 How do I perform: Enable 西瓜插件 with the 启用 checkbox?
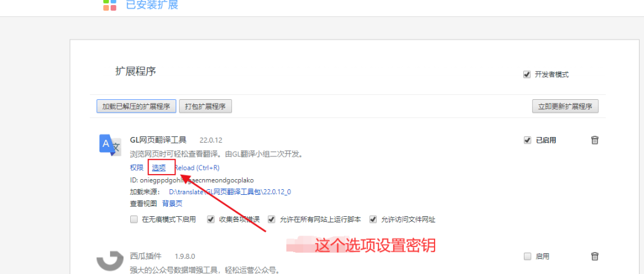(x=527, y=256)
